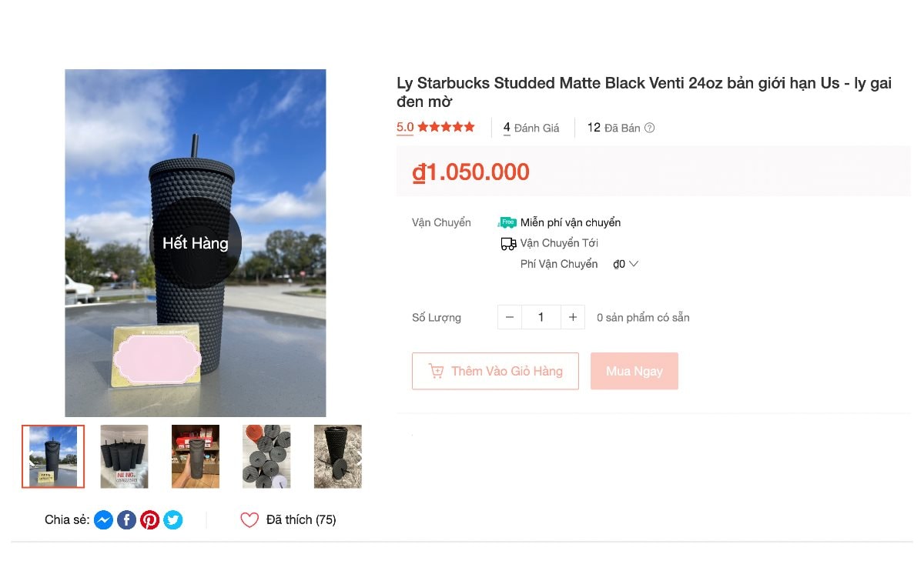Viewport: 924px width, 581px height.
Task: Click the quantity input field
Action: pyautogui.click(x=541, y=317)
